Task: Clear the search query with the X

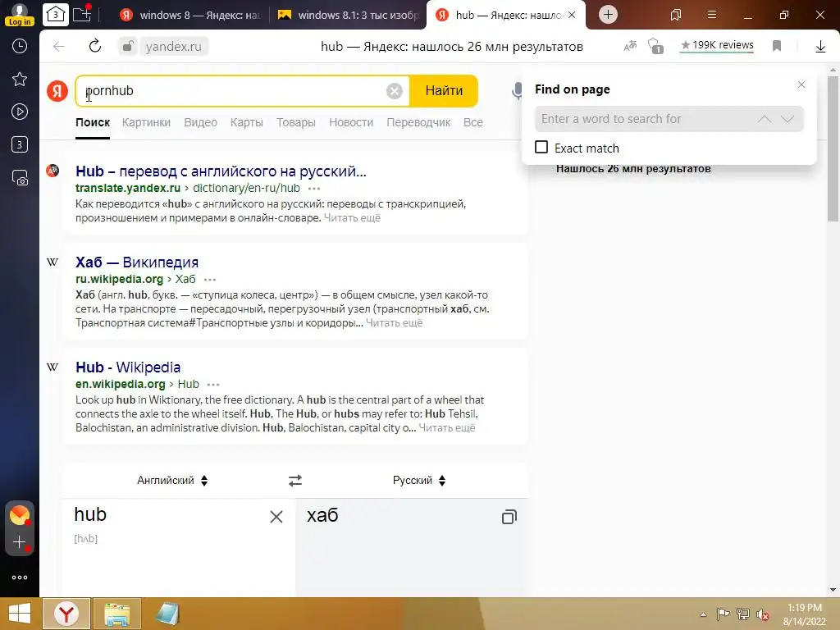Action: tap(395, 91)
